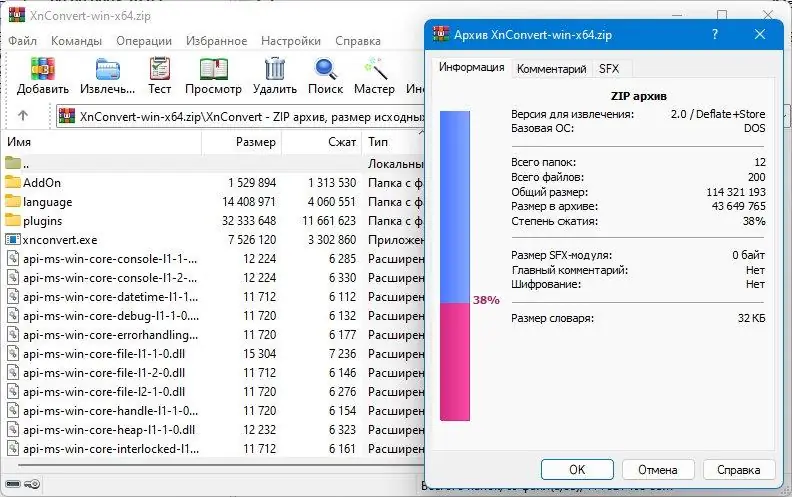Click the WinRAR icon in dialog title

pos(441,34)
